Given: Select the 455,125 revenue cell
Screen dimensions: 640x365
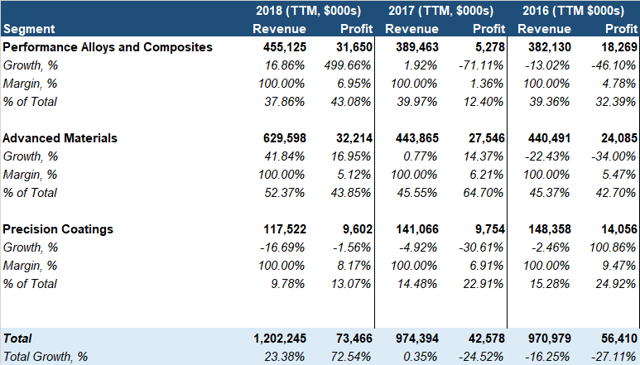Looking at the screenshot, I should pyautogui.click(x=284, y=47).
